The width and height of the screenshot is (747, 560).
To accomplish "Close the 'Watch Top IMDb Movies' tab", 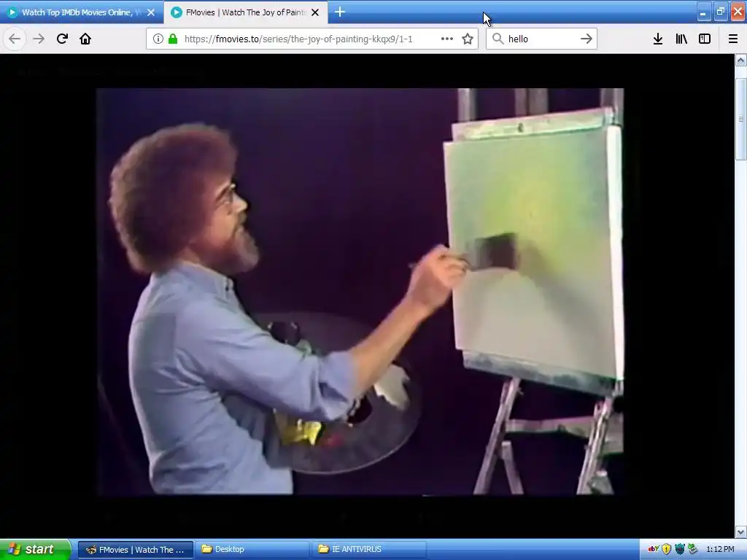I will 151,12.
